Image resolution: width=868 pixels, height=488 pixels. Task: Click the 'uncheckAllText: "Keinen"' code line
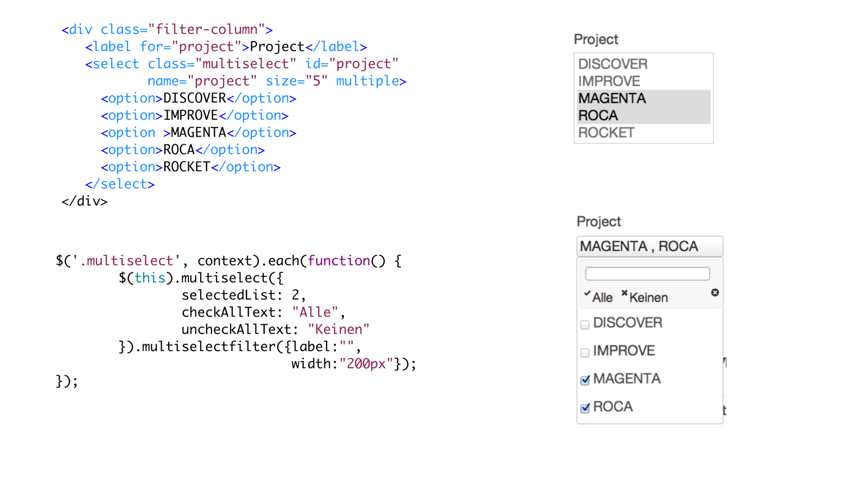tap(276, 330)
